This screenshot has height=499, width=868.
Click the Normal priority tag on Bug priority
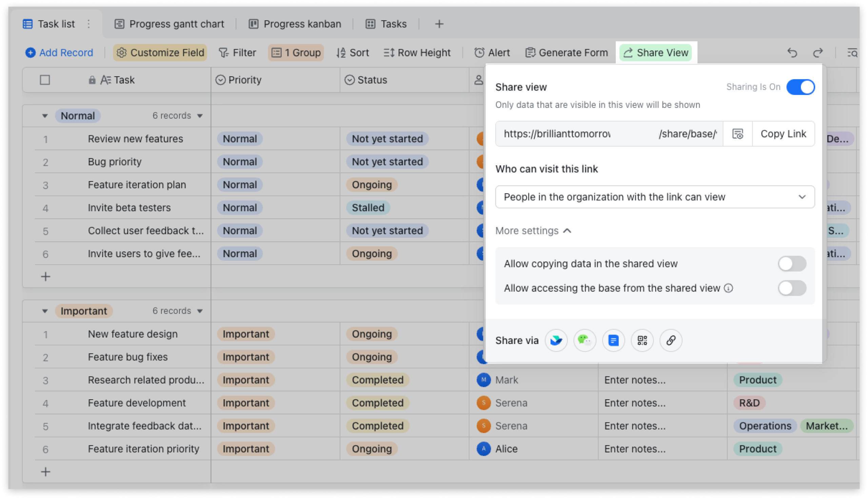click(x=240, y=162)
